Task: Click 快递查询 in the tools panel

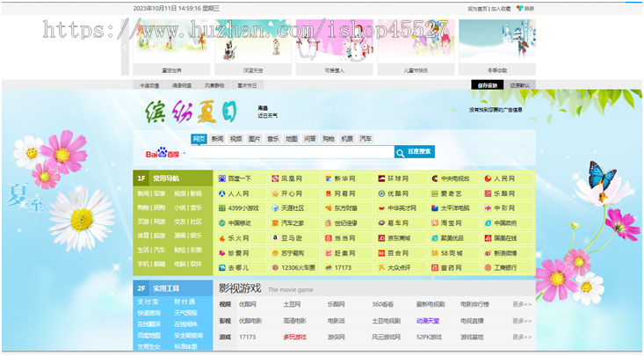Action: click(x=149, y=313)
